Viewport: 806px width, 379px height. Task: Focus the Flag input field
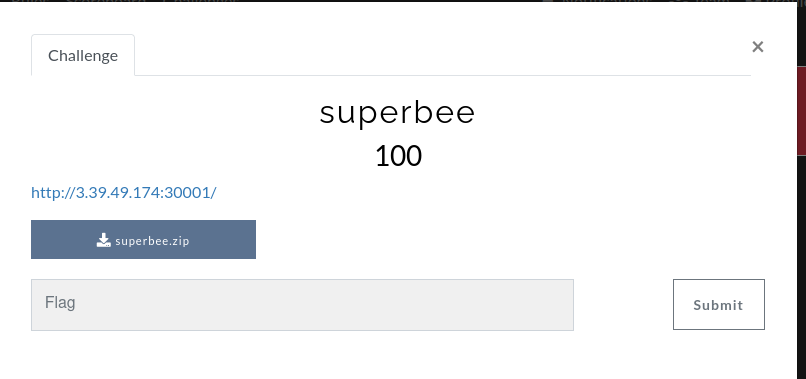click(x=302, y=305)
